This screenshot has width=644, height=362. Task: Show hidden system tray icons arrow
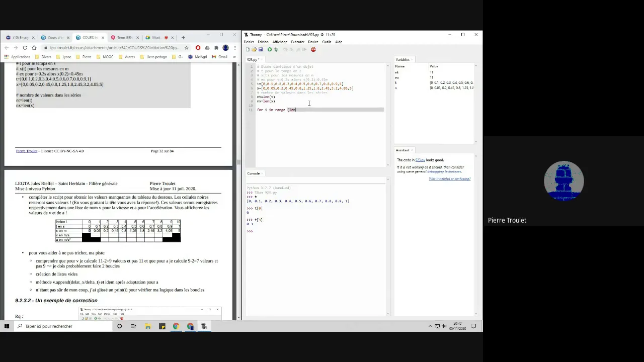pos(430,326)
